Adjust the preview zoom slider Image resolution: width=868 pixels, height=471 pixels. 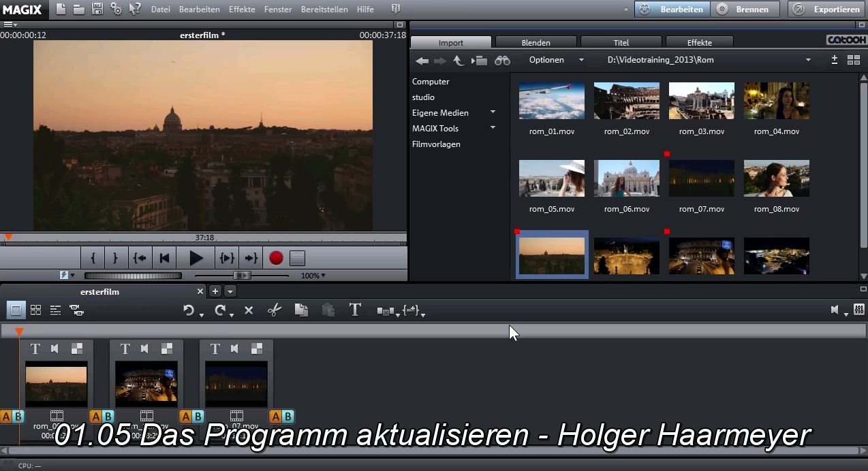(241, 276)
